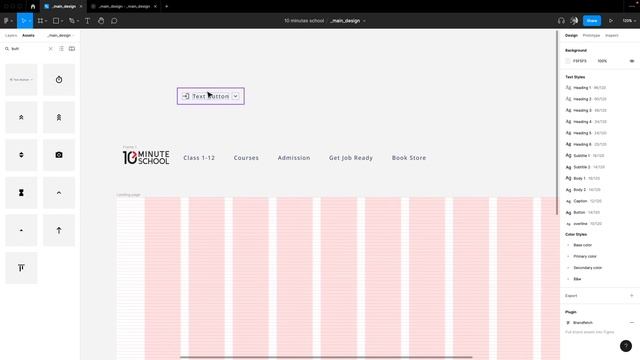Screen dimensions: 640x360
Task: Add an export setting with plus
Action: [631, 296]
